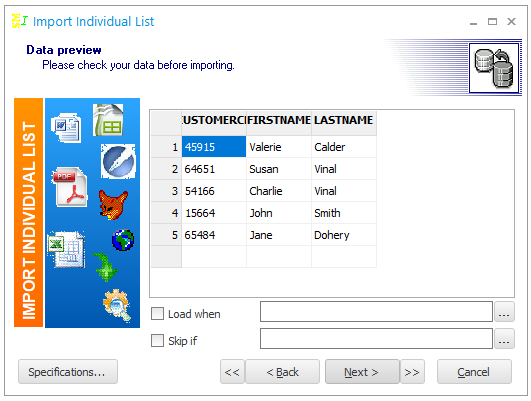The height and width of the screenshot is (401, 531).
Task: Proceed with the Next button
Action: (x=362, y=372)
